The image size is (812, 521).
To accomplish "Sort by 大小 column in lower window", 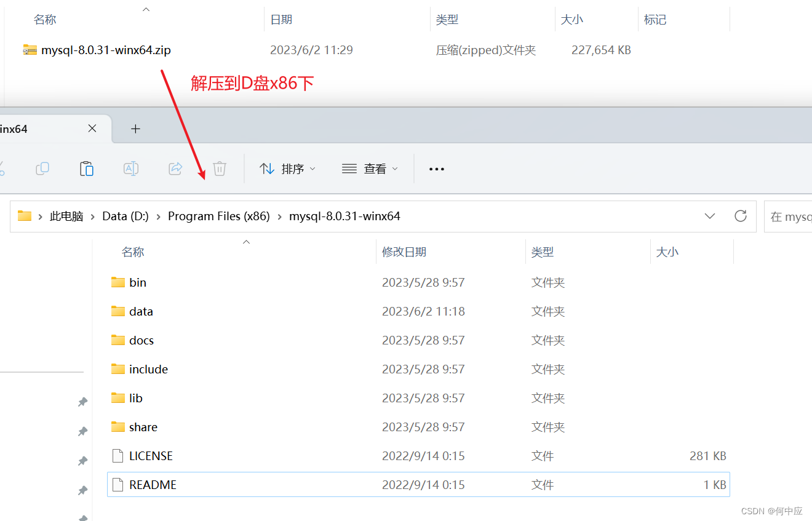I will click(667, 252).
